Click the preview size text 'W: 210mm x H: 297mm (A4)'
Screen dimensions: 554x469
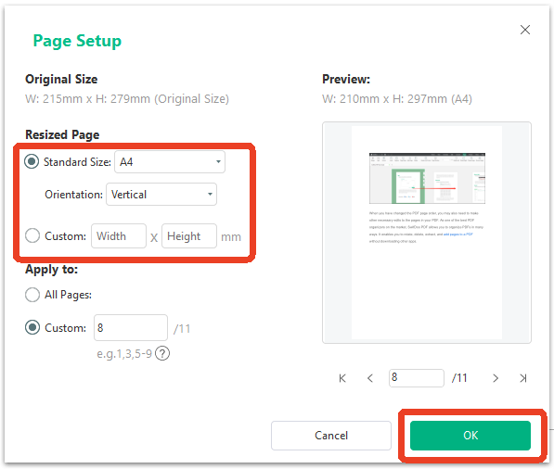397,99
